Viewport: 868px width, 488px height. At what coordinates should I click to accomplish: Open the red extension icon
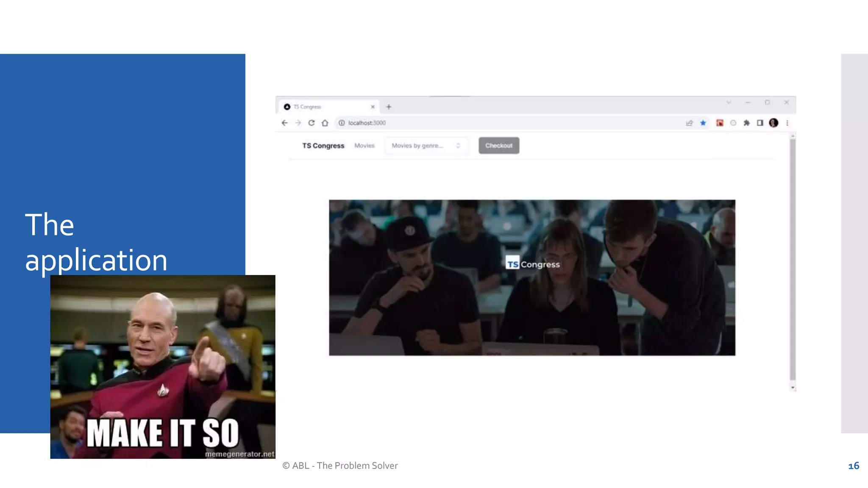(x=720, y=123)
